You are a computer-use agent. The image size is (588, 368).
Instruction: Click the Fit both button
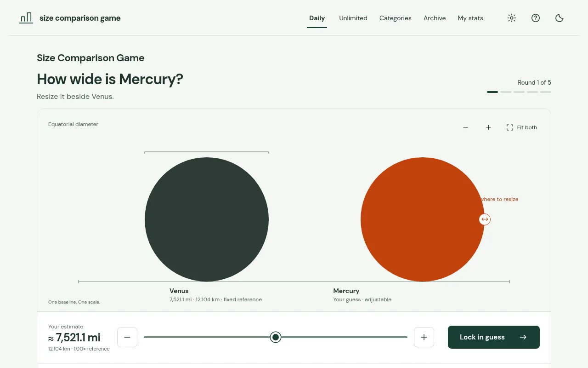(x=521, y=127)
